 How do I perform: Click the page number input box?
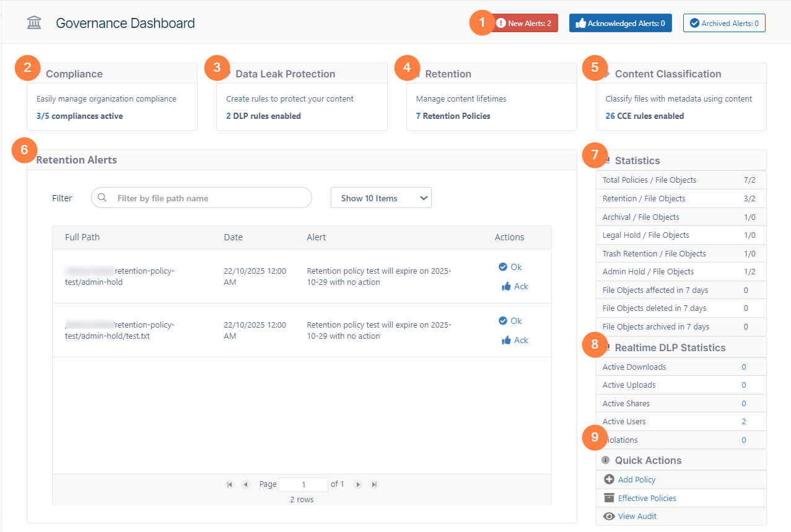(x=304, y=484)
